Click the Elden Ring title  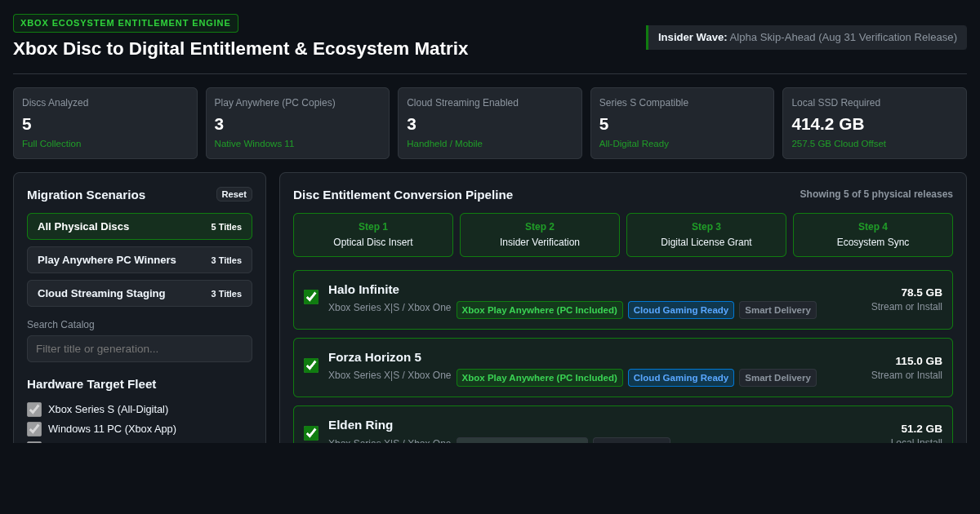tap(360, 425)
